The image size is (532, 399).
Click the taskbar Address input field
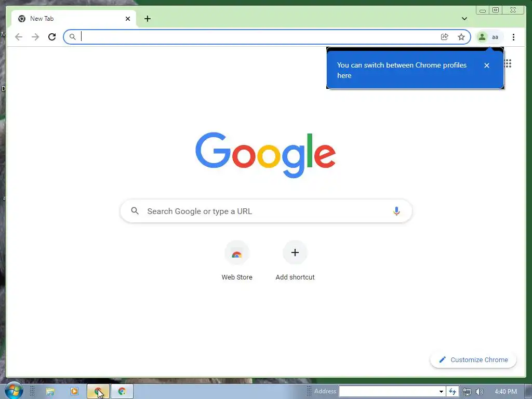(388, 391)
